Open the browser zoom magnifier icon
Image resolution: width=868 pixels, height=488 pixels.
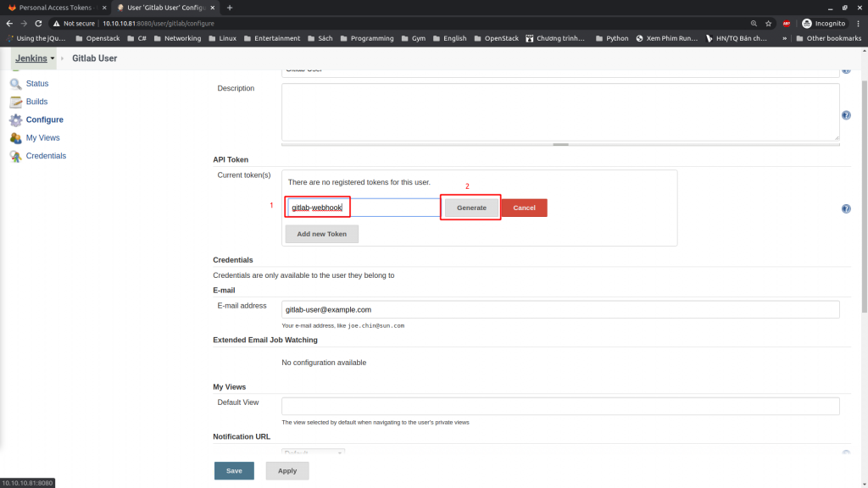pyautogui.click(x=754, y=23)
